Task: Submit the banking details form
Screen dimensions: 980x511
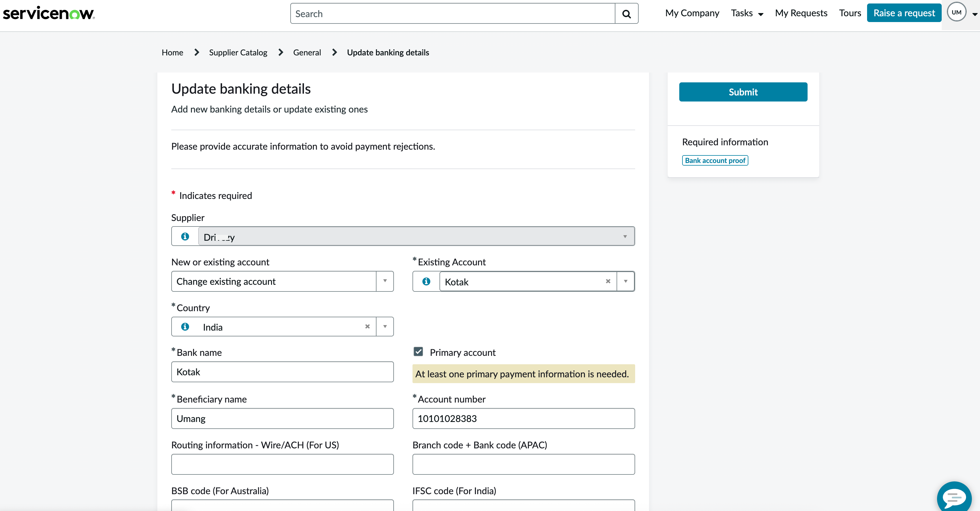Action: 743,92
